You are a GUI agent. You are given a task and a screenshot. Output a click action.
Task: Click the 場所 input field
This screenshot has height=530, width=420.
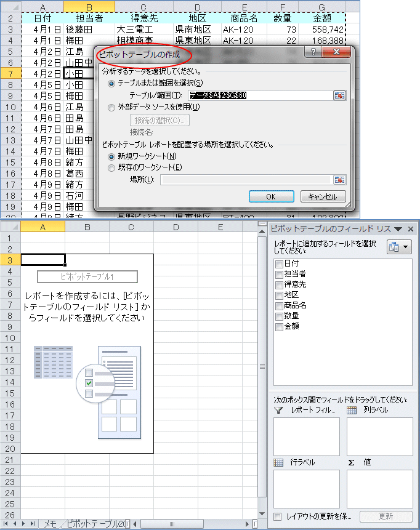(246, 180)
